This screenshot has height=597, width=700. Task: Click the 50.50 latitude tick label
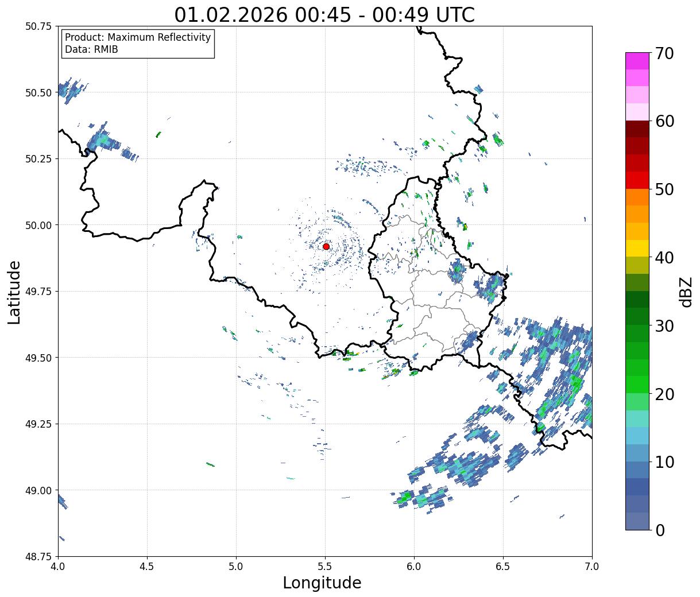click(x=39, y=92)
